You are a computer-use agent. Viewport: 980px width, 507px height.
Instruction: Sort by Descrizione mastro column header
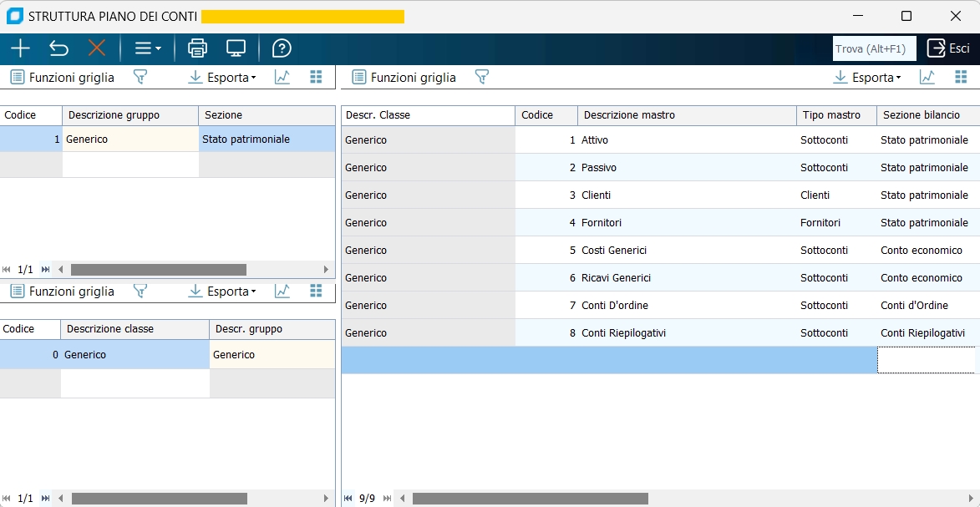(x=687, y=115)
